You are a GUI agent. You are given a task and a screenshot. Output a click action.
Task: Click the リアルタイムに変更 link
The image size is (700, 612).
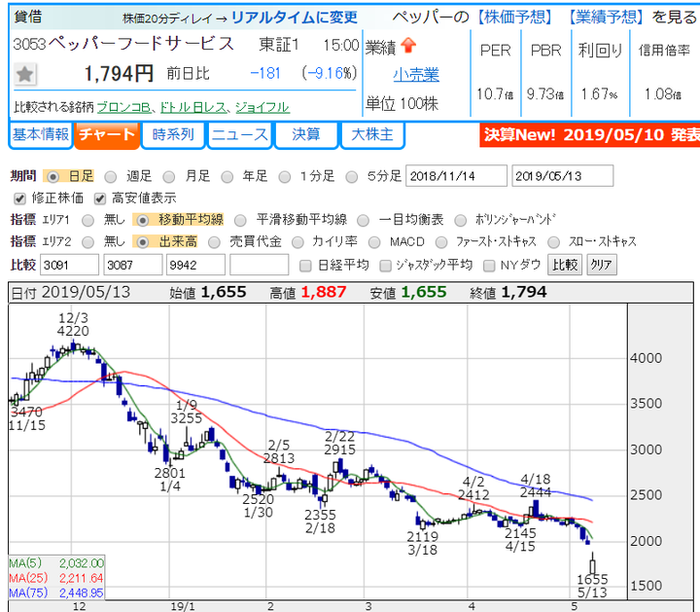pyautogui.click(x=295, y=18)
